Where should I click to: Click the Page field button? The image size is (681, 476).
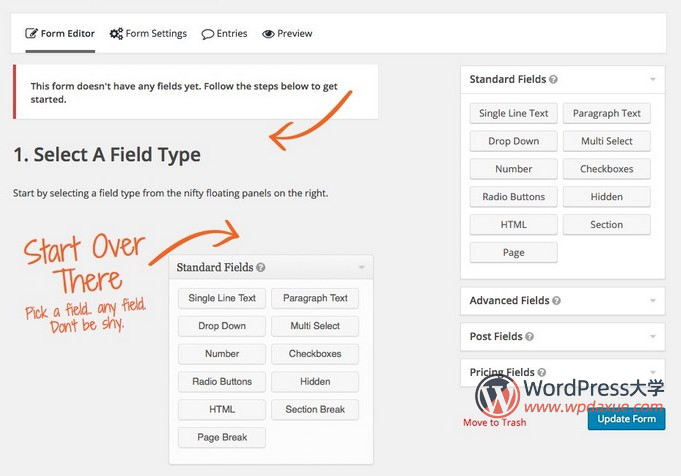pos(513,252)
